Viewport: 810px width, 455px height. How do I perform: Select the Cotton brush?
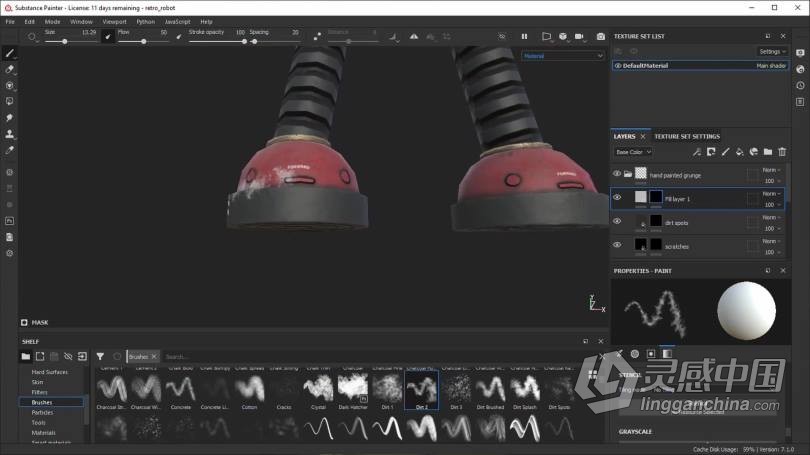coord(250,389)
